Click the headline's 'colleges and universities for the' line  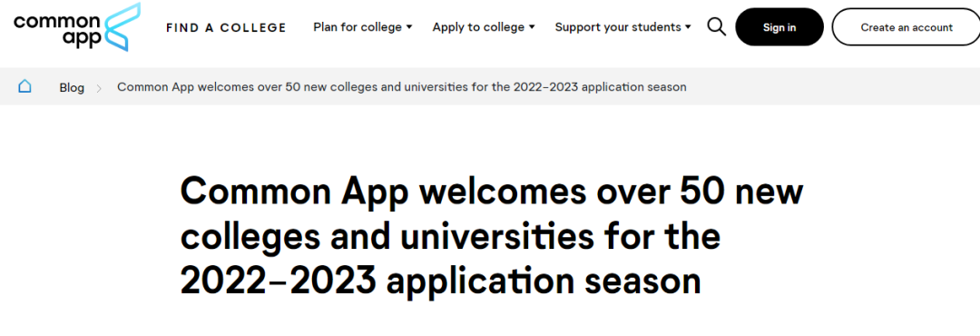click(451, 237)
